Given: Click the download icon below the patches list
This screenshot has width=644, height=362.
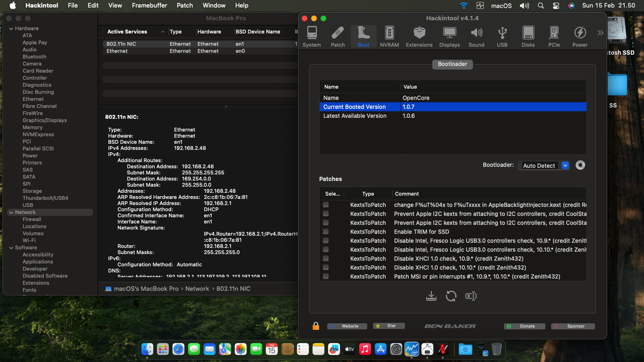Looking at the screenshot, I should coord(431,296).
